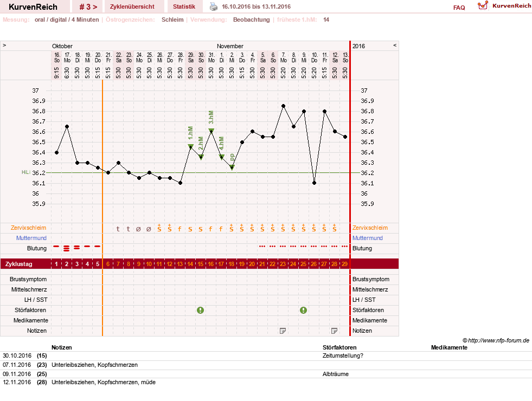This screenshot has width=532, height=401.
Task: Open the Zyklenübersicht tab
Action: (132, 7)
